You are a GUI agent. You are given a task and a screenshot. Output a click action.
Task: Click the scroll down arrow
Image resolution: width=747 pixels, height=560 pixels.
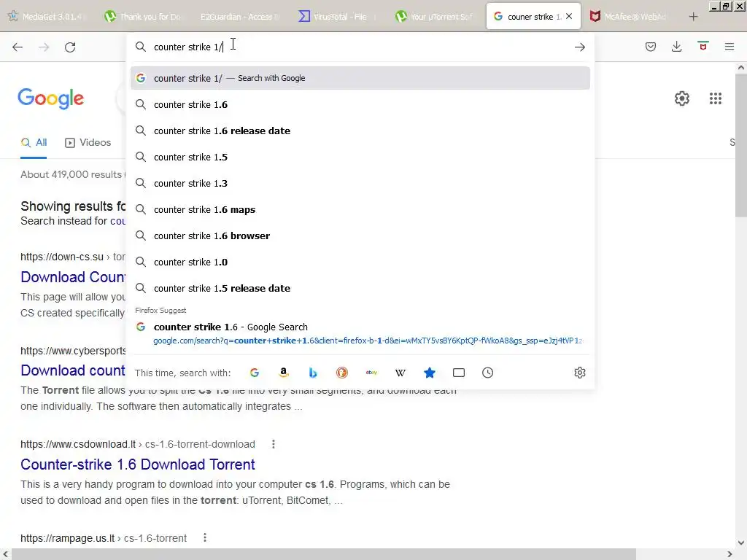coord(741,542)
